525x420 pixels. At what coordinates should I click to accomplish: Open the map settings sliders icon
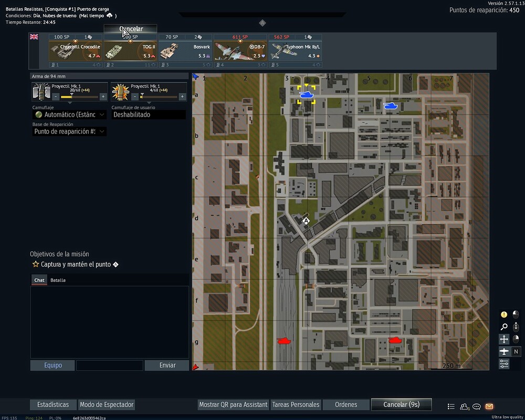pos(504,364)
